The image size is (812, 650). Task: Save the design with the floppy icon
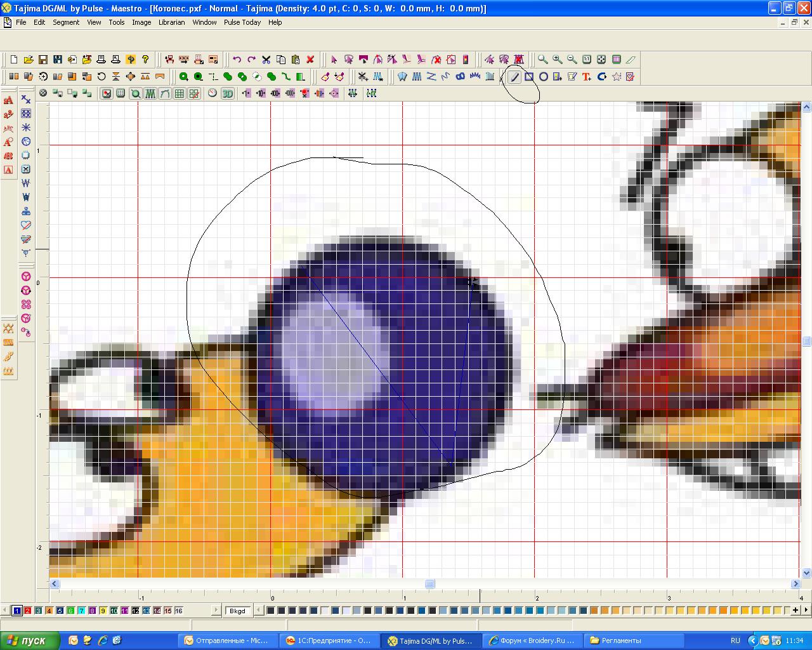coord(43,60)
